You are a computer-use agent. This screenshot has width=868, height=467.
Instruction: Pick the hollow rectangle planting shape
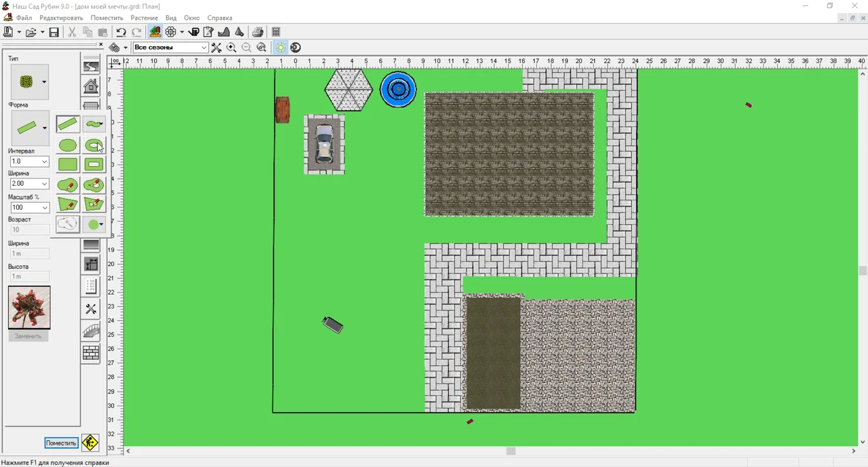[x=94, y=164]
